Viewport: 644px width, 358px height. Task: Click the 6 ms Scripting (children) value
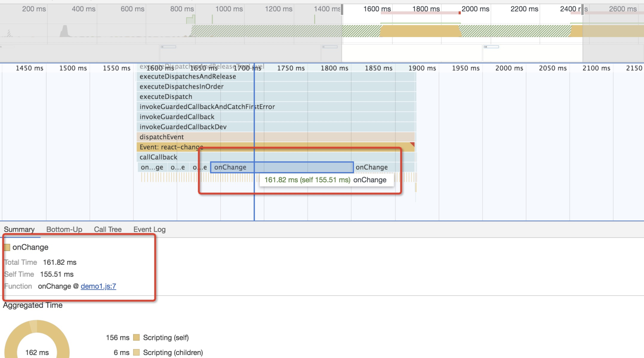(x=122, y=352)
